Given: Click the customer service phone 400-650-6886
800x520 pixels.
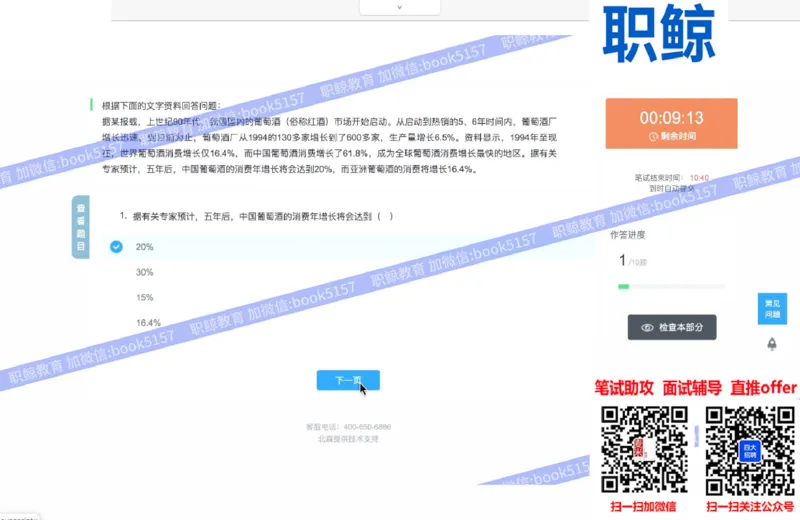Looking at the screenshot, I should [x=367, y=427].
